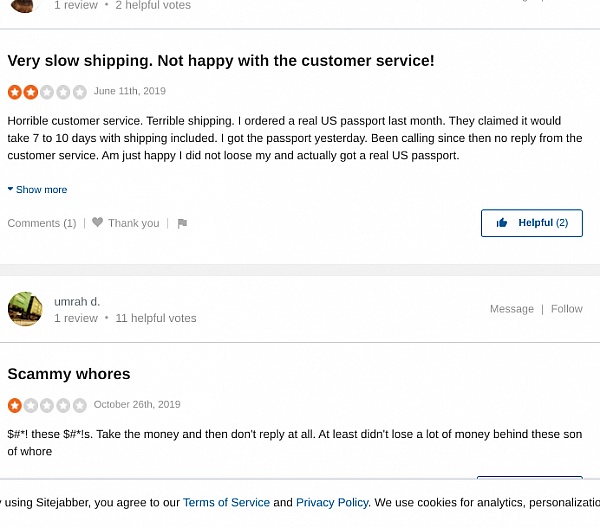Click the heart icon beside Thank you
This screenshot has width=600, height=528.
pyautogui.click(x=98, y=223)
